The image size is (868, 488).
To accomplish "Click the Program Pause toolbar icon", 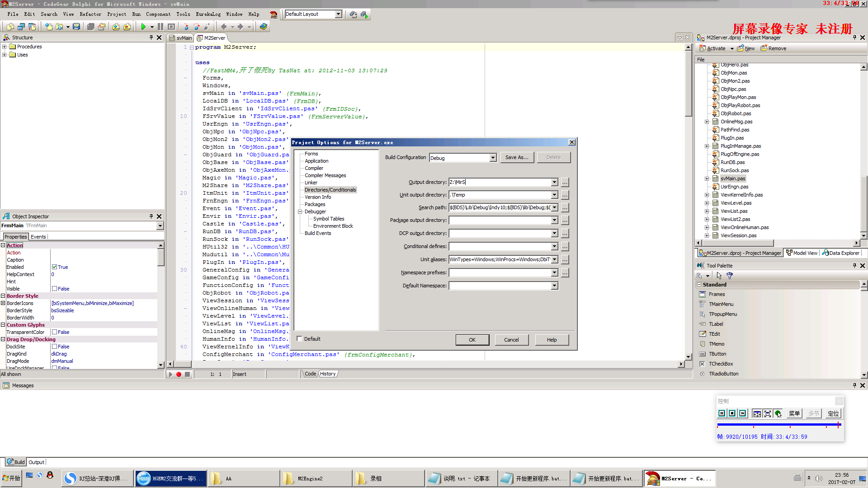I will [160, 27].
